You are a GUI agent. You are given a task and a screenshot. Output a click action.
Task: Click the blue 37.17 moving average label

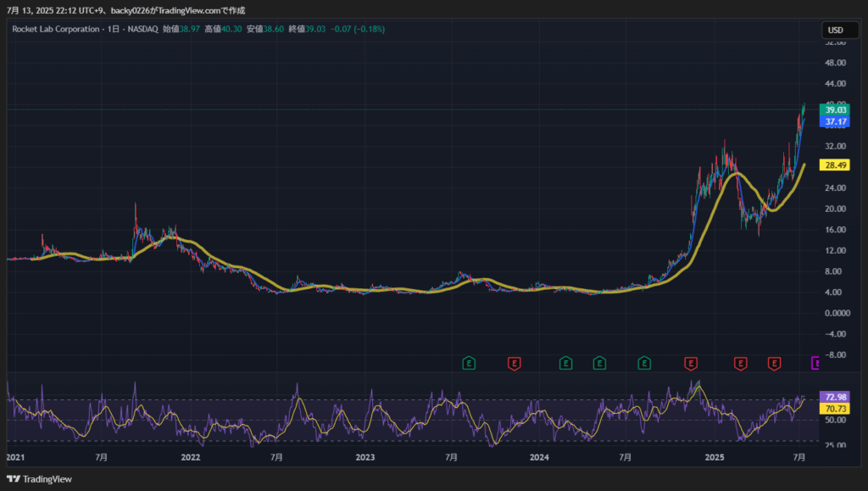click(835, 121)
